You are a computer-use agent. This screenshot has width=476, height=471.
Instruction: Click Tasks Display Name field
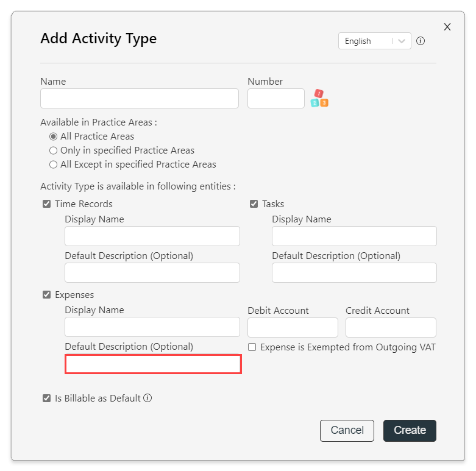(354, 236)
